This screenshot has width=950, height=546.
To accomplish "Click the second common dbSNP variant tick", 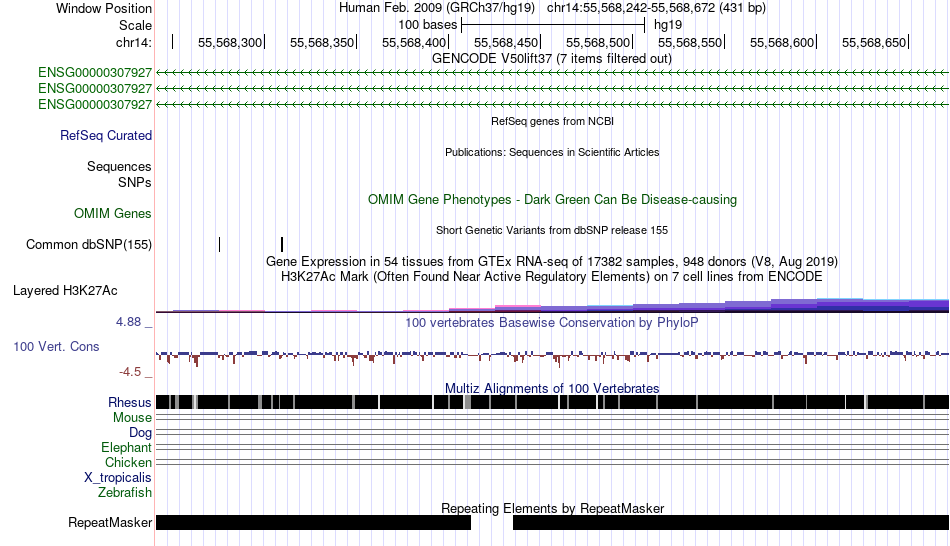I will [x=282, y=244].
